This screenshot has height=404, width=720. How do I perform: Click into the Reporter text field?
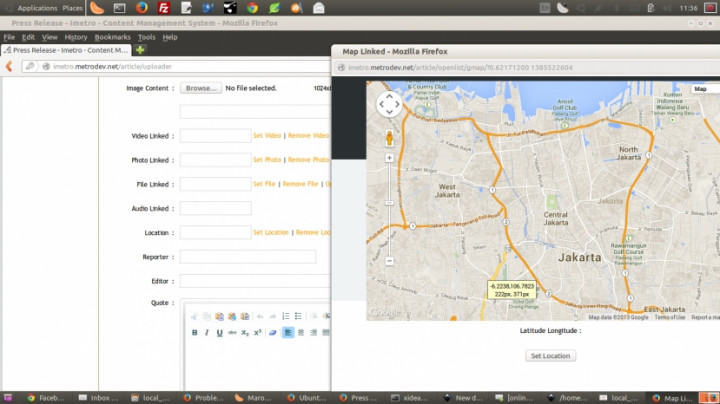247,257
